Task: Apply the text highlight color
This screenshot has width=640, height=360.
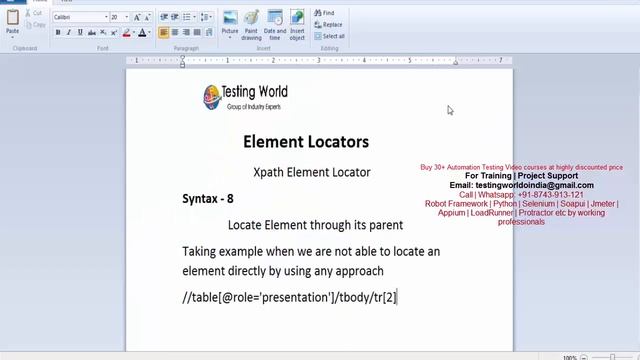Action: click(127, 33)
